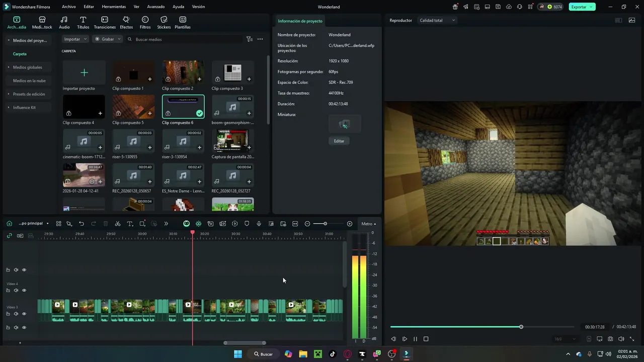Image resolution: width=644 pixels, height=362 pixels.
Task: Open the Avanzado menu
Action: point(156,7)
